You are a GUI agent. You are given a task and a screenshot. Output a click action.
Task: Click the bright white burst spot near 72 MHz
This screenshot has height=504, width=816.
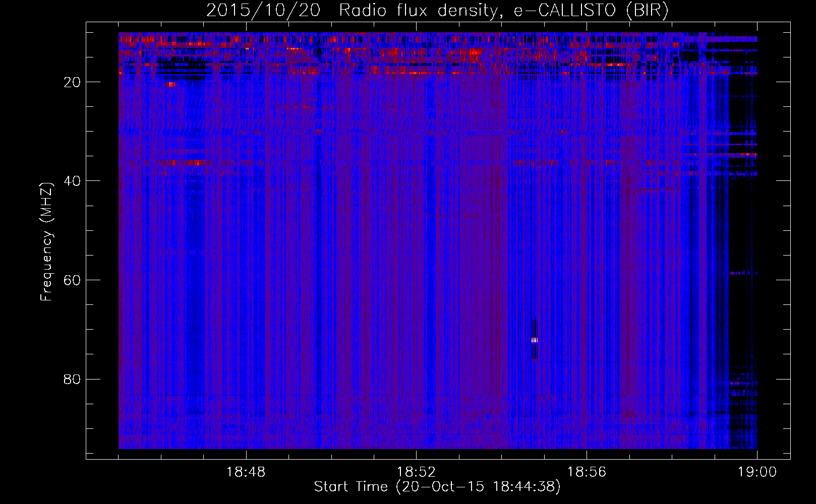(535, 340)
